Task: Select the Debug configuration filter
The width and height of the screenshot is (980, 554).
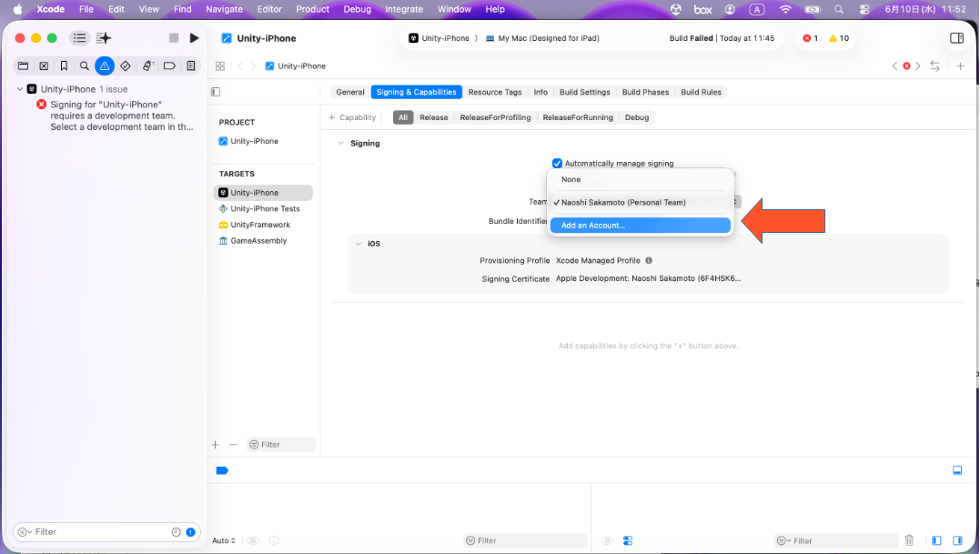Action: (637, 117)
